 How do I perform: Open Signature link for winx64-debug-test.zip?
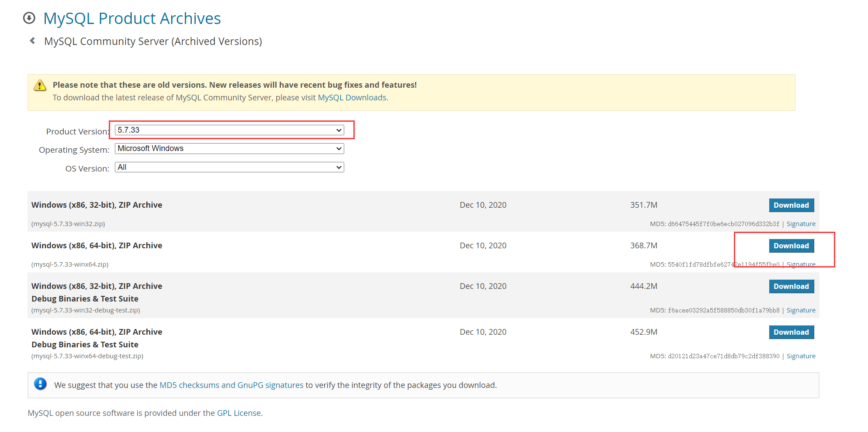point(801,356)
